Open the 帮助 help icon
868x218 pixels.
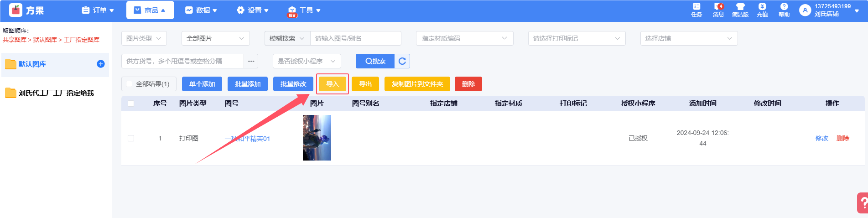point(784,10)
